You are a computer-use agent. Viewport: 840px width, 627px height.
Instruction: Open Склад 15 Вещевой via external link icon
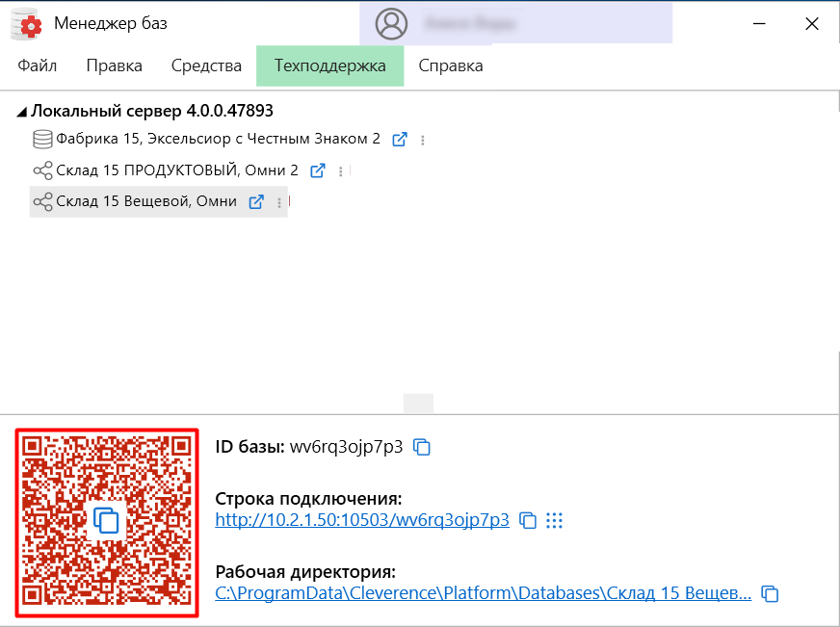click(x=256, y=202)
